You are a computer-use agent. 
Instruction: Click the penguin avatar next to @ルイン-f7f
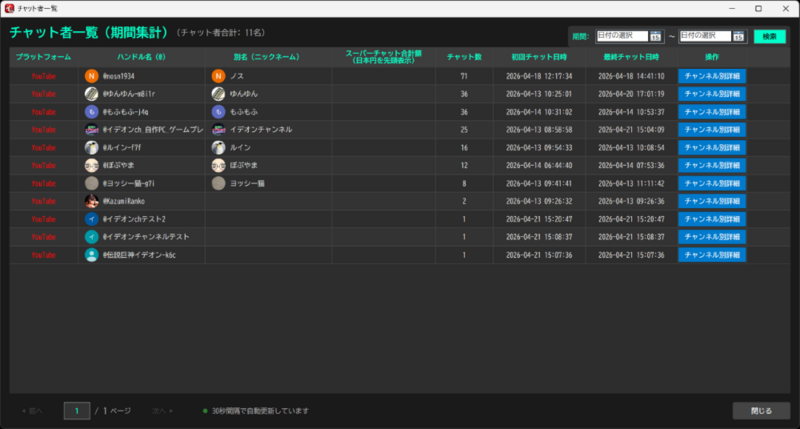coord(92,147)
